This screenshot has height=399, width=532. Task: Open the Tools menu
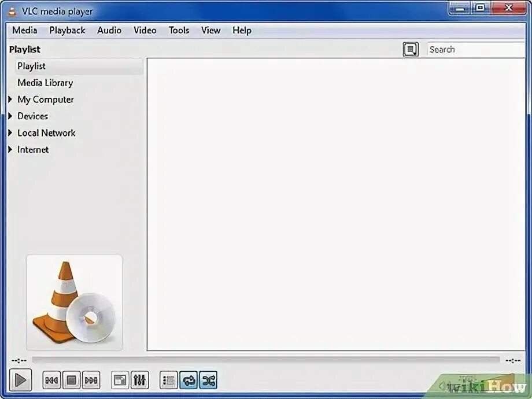pyautogui.click(x=179, y=30)
